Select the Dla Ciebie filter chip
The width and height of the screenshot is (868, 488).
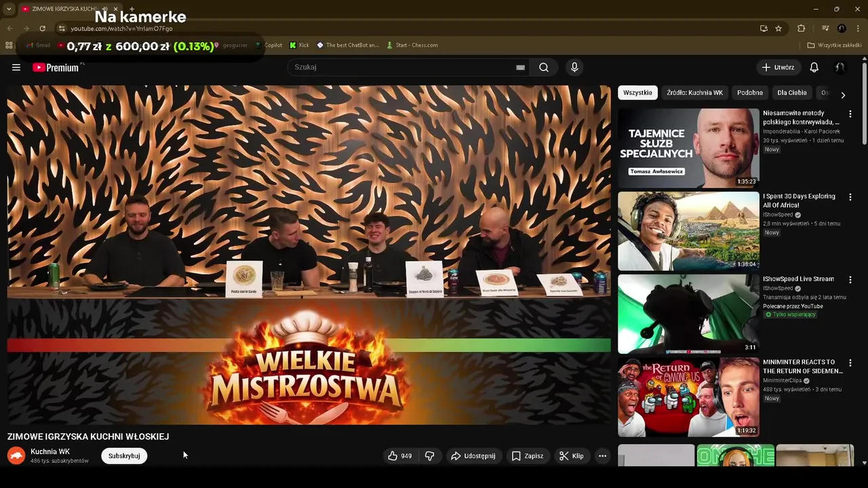tap(792, 93)
